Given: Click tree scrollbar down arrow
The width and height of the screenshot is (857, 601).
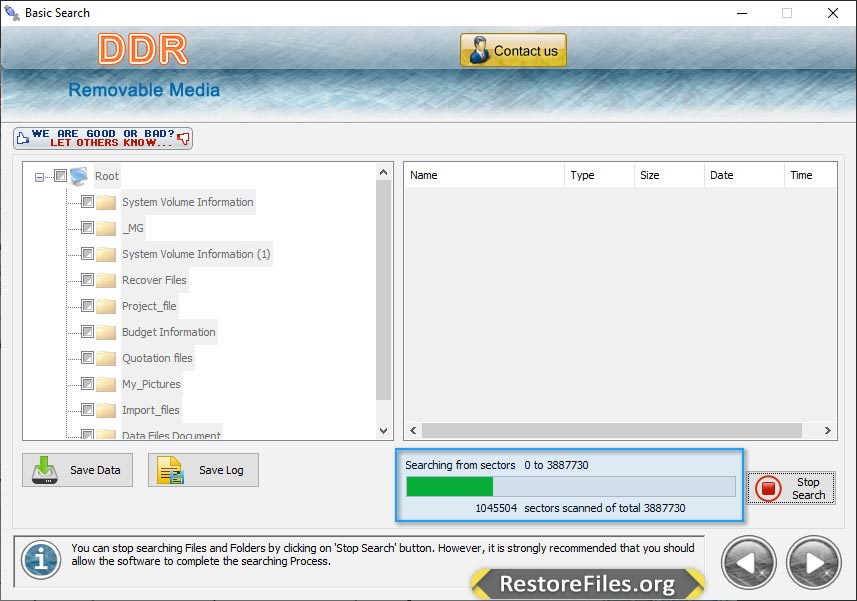Looking at the screenshot, I should point(384,431).
